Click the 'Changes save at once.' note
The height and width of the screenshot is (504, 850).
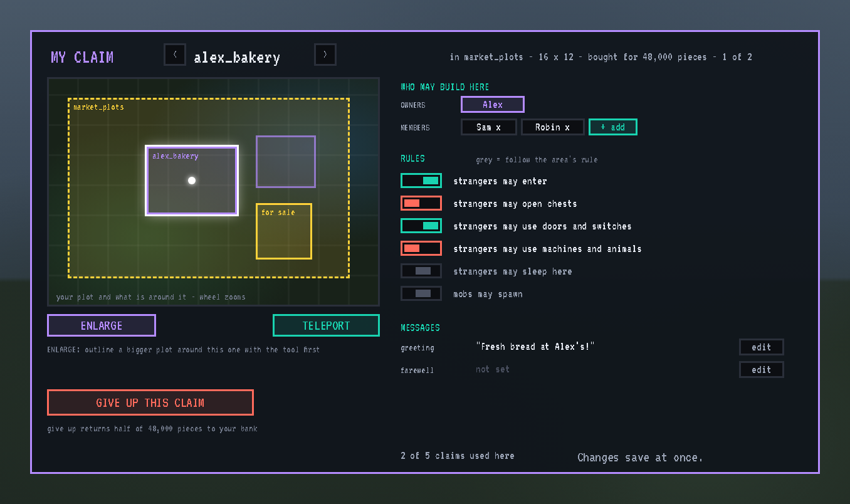(640, 458)
